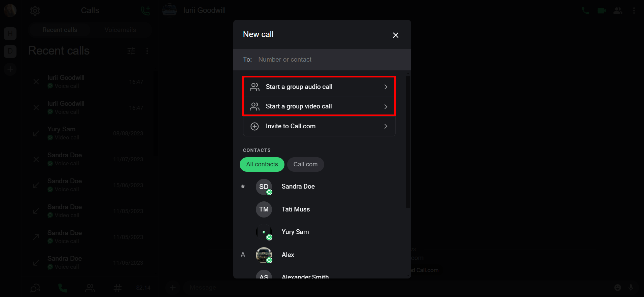Screen dimensions: 644x297
Task: Switch to Call.com contacts filter
Action: click(x=305, y=164)
